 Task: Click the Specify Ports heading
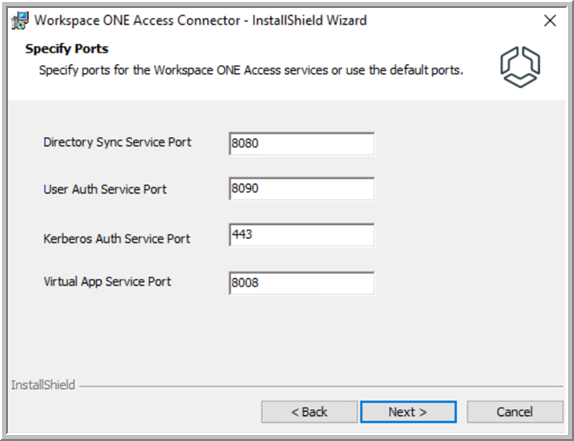(x=67, y=49)
